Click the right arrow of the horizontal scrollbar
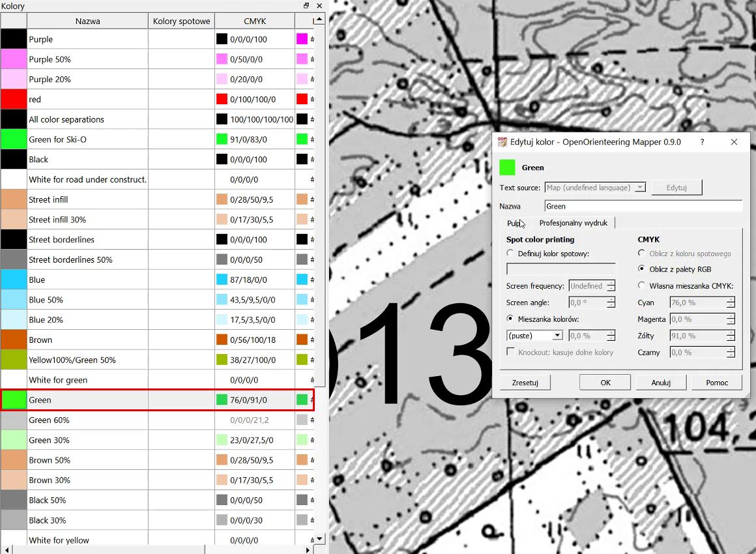The image size is (756, 554). click(308, 549)
